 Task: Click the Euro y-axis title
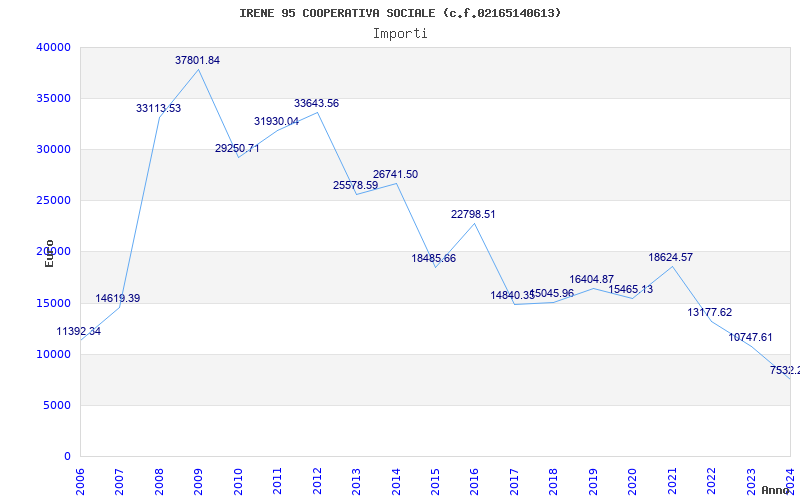(49, 253)
